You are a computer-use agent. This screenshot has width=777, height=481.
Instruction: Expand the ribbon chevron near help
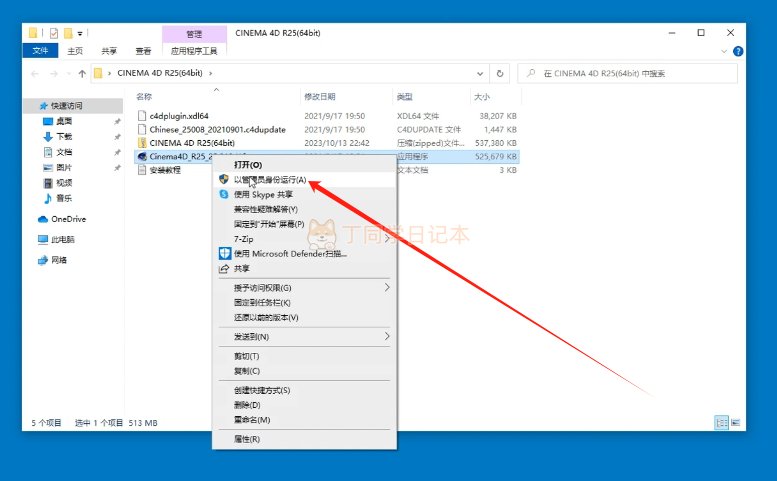(x=723, y=51)
